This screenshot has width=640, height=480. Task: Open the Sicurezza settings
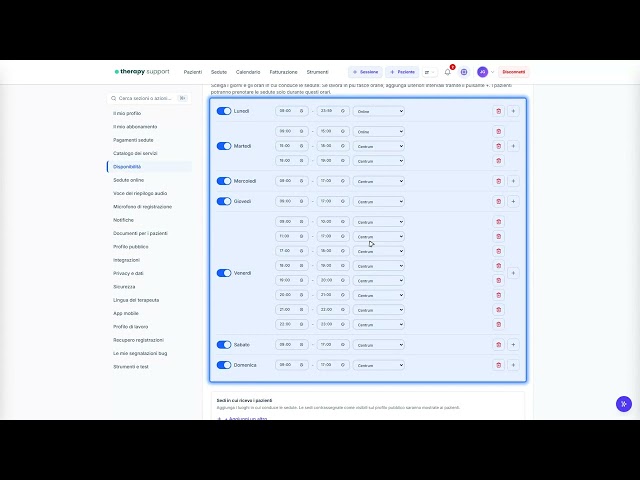[124, 287]
